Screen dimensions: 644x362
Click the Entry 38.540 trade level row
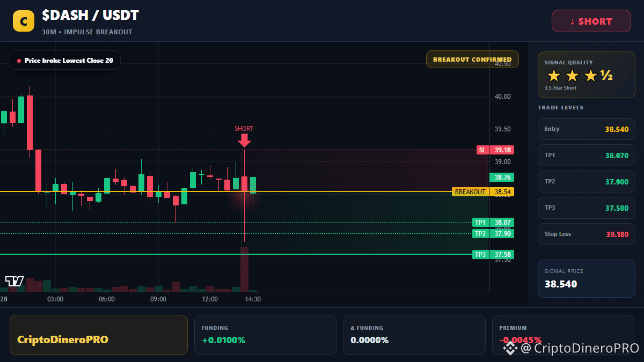click(x=587, y=129)
